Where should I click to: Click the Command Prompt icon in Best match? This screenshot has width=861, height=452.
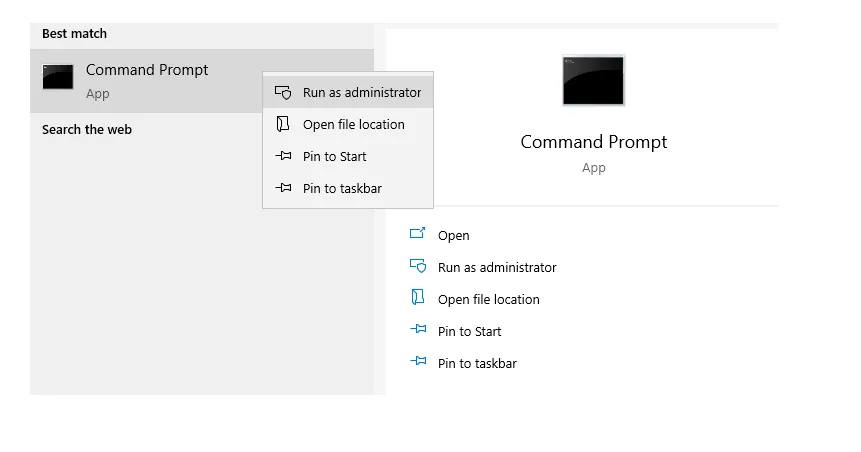pyautogui.click(x=58, y=77)
